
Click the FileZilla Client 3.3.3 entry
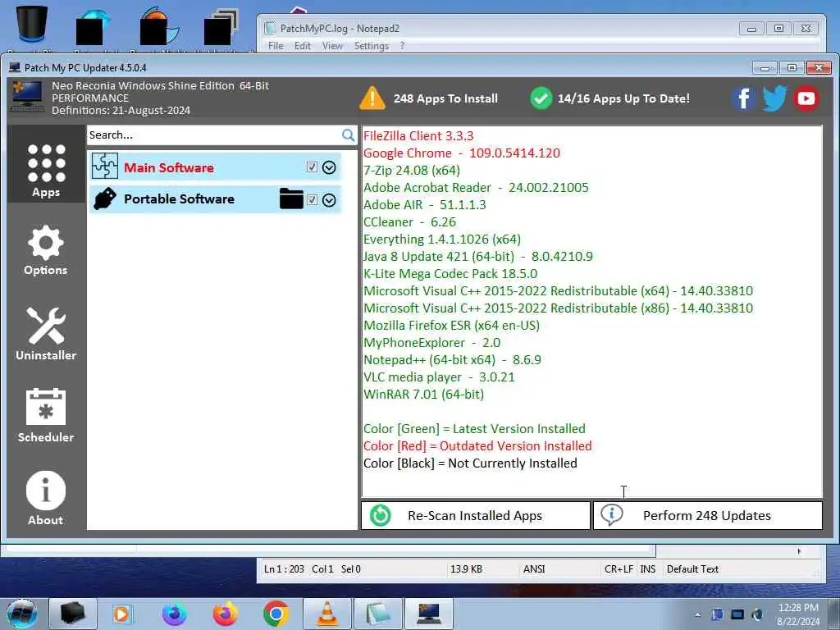pos(418,136)
